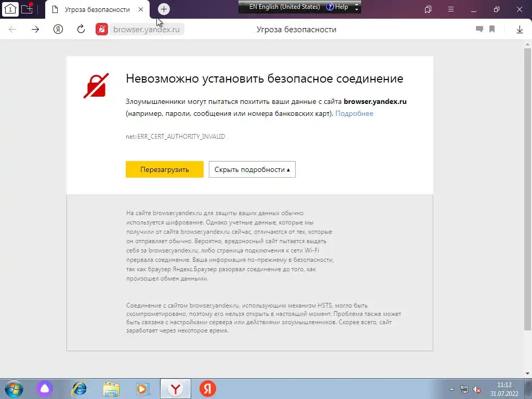Click the scrollbar down arrow
This screenshot has width=532, height=399.
(528, 374)
